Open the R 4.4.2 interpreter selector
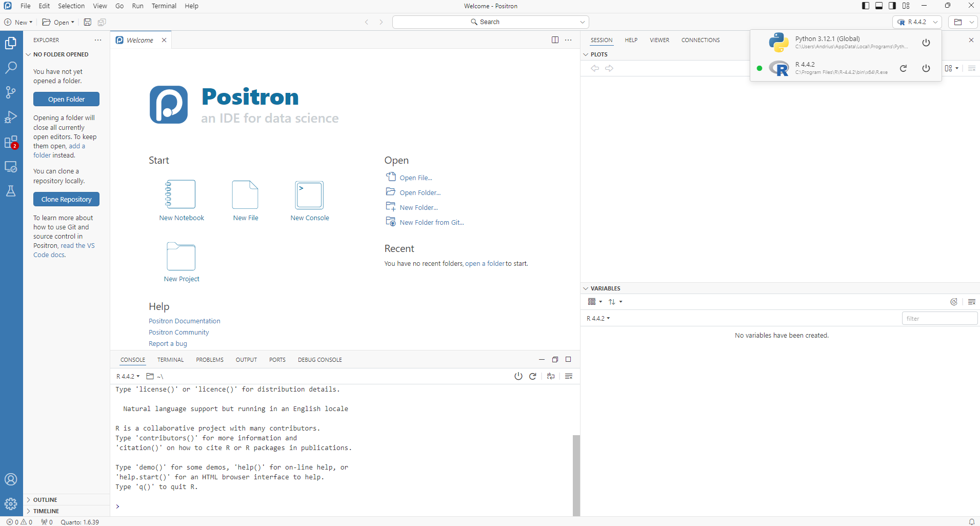Screen dimensions: 980x526 tap(917, 22)
